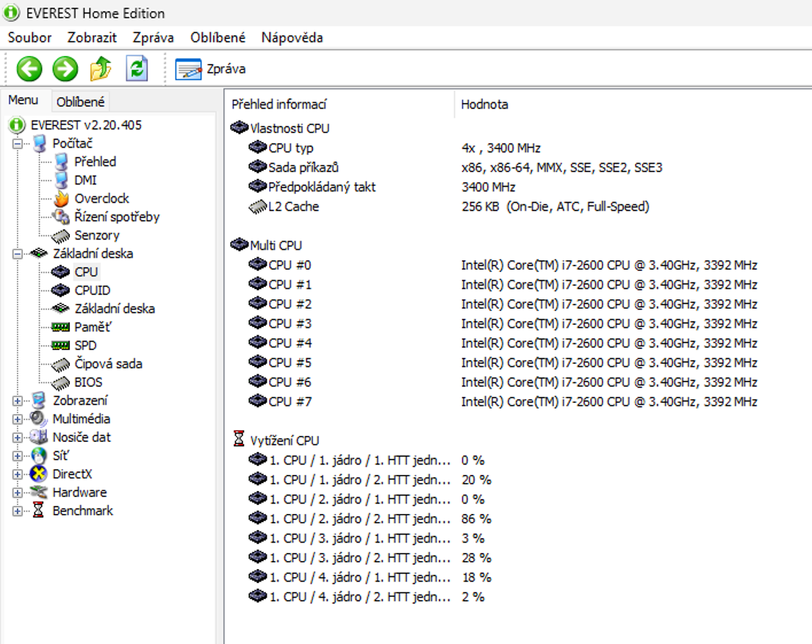Collapse the Základní deska branch
The height and width of the screenshot is (644, 812).
[x=16, y=253]
